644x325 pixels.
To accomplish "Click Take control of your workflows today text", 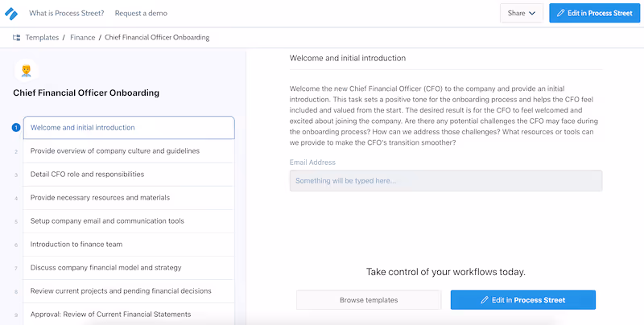I will click(446, 272).
